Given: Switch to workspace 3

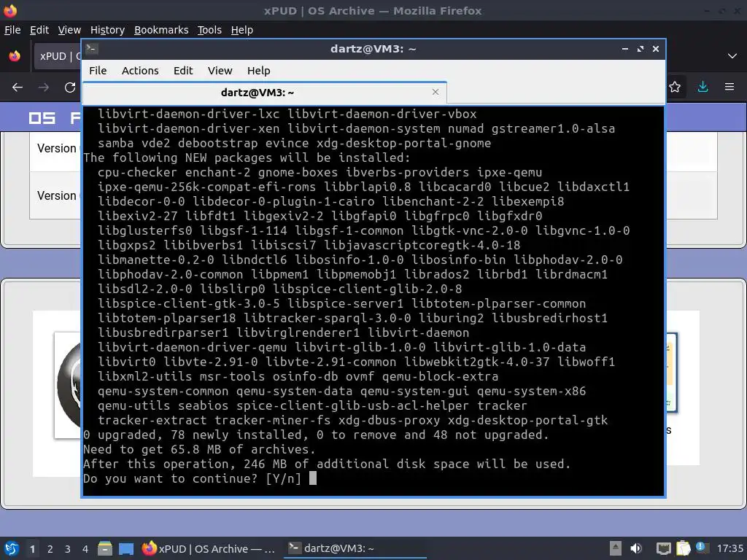Looking at the screenshot, I should pos(68,549).
